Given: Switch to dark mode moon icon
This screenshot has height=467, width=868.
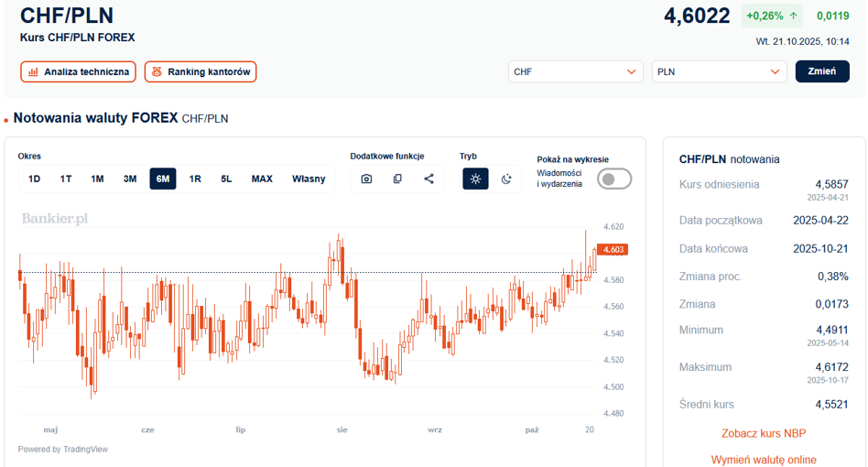Looking at the screenshot, I should [505, 179].
